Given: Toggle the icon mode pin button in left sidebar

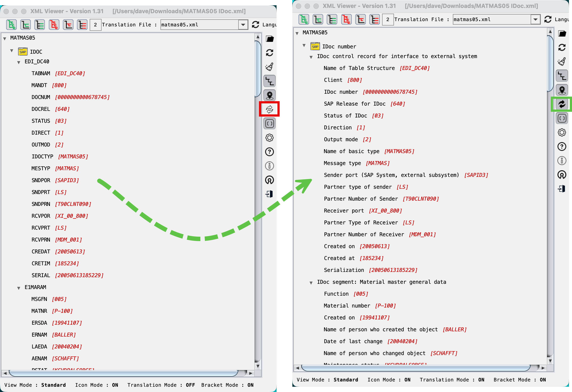Looking at the screenshot, I should click(270, 95).
